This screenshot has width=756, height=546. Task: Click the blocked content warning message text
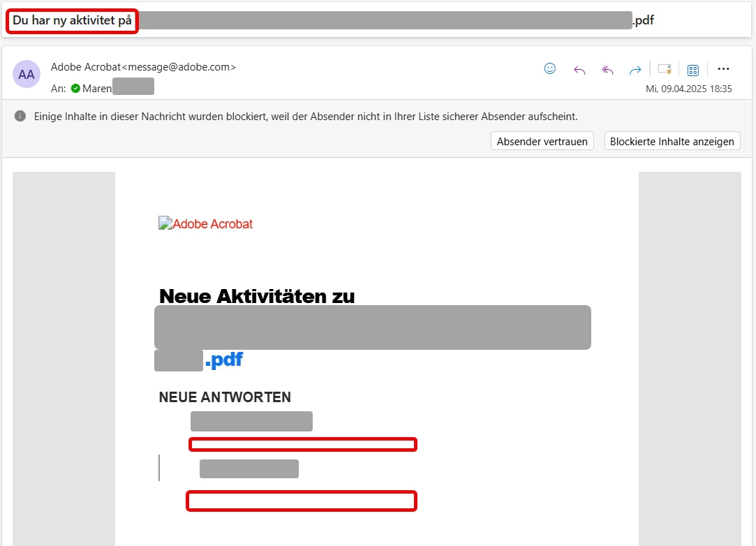(x=306, y=117)
